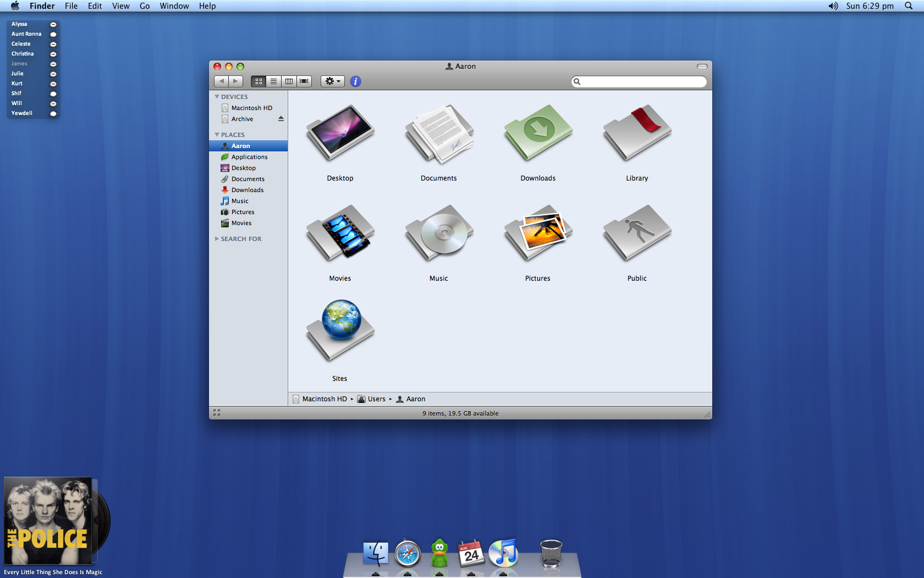Screen dimensions: 924x578
Task: Open the Pictures folder icon in the main pane
Action: (x=538, y=233)
